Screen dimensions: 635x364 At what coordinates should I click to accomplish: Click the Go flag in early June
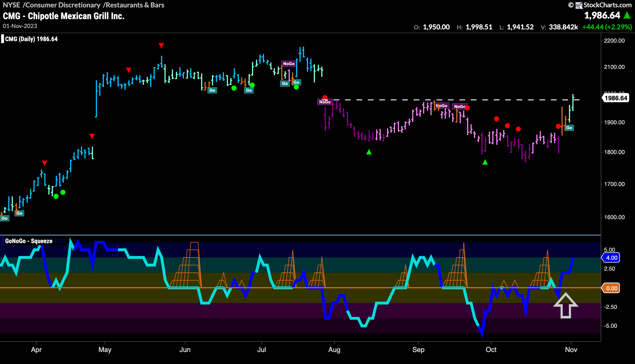coord(212,90)
